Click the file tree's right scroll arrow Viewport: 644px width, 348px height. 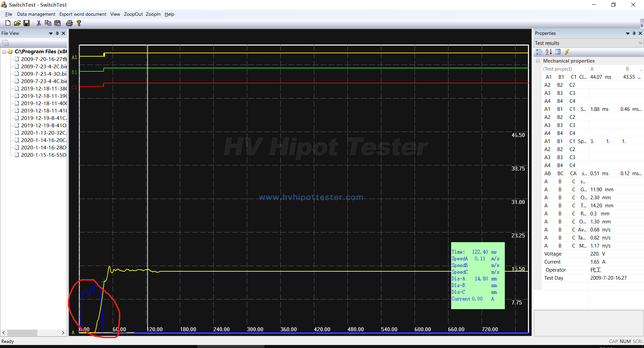pos(63,333)
